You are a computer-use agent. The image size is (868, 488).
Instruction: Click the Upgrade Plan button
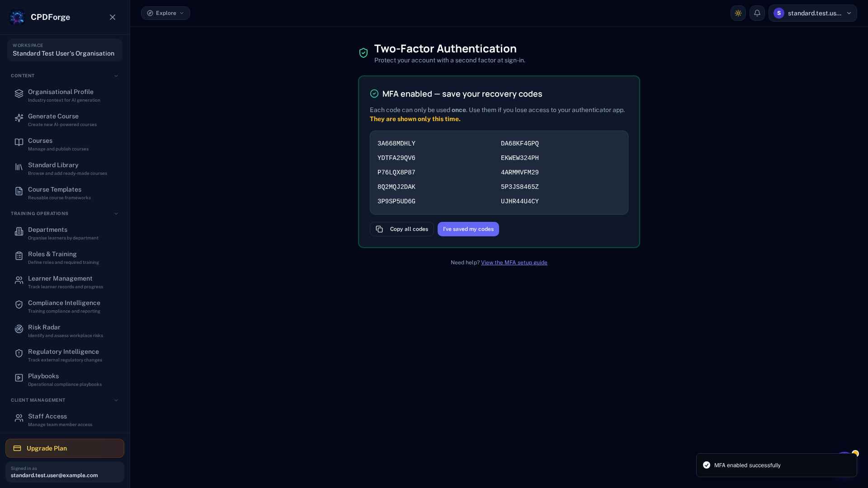click(x=65, y=448)
